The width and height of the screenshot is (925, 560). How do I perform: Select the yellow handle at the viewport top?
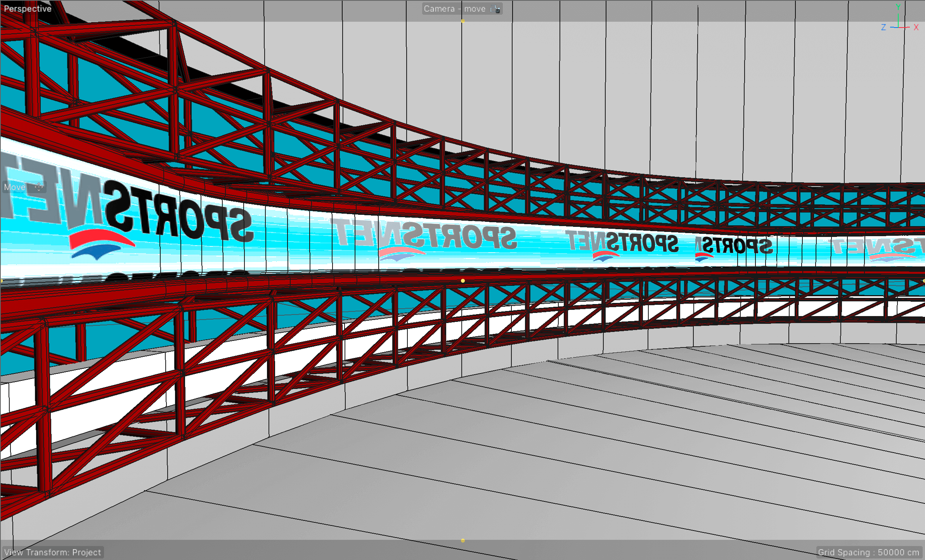(462, 21)
